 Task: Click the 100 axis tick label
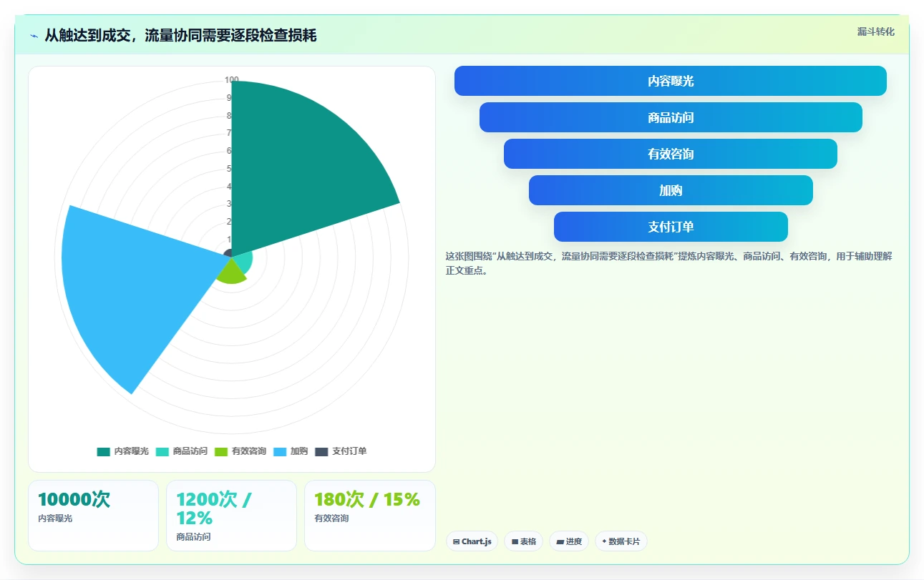pos(232,80)
